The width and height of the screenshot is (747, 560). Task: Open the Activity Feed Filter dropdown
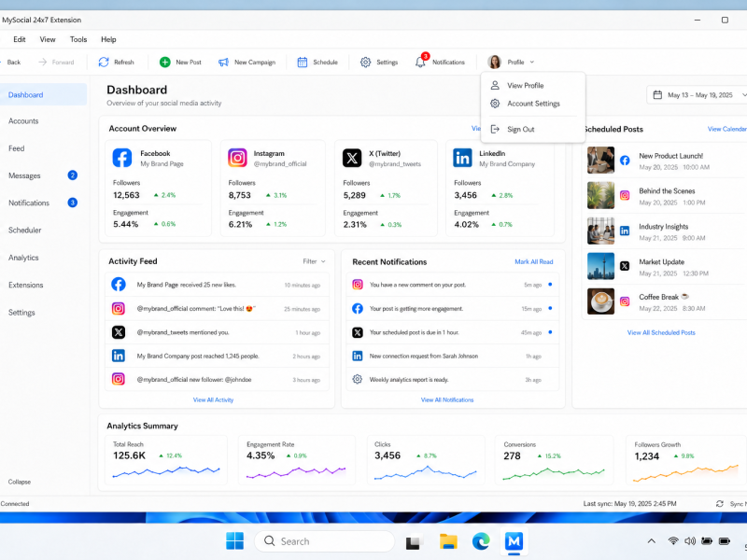click(x=314, y=261)
